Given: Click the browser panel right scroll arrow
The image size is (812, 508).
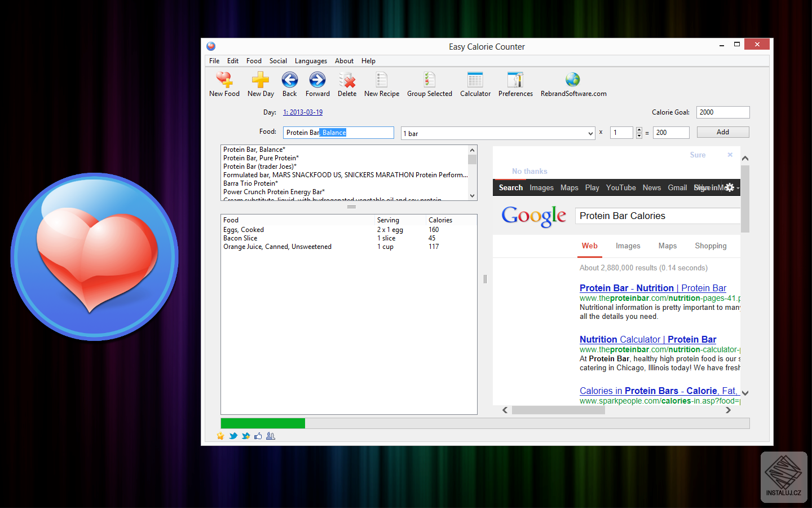Looking at the screenshot, I should pos(728,410).
